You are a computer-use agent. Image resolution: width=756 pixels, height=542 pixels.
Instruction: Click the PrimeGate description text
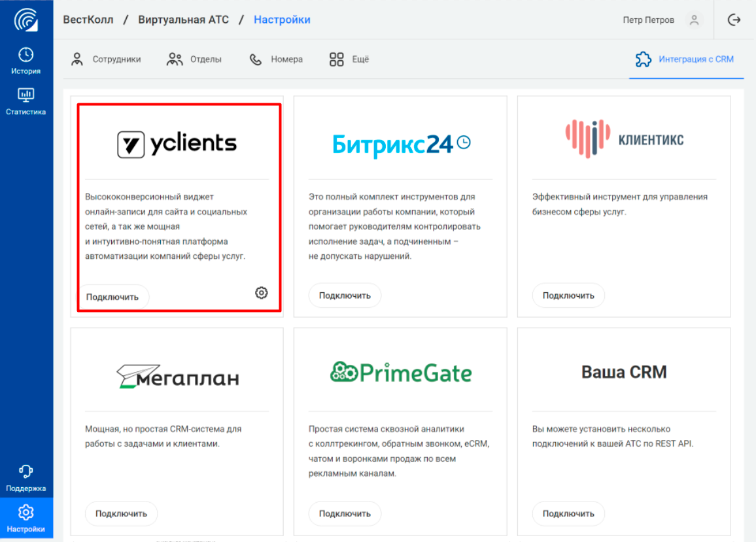click(x=399, y=451)
